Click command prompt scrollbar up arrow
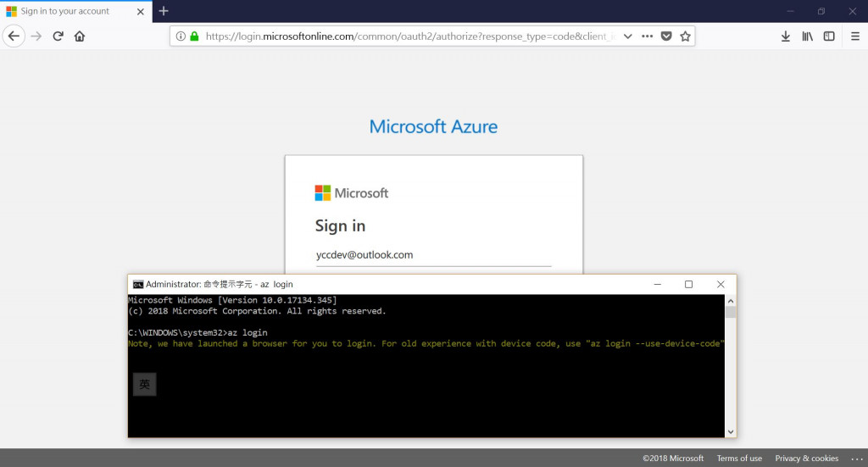Viewport: 868px width, 467px height. pyautogui.click(x=731, y=301)
